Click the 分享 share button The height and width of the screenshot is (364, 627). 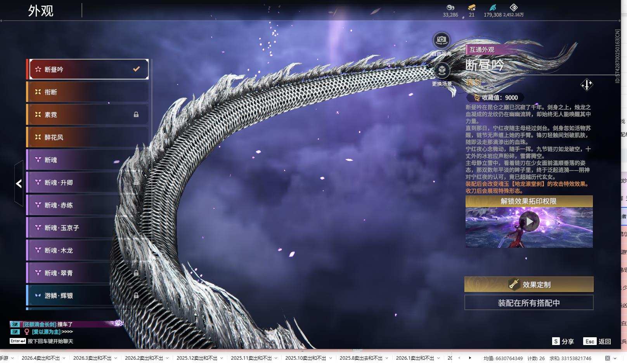pos(563,341)
